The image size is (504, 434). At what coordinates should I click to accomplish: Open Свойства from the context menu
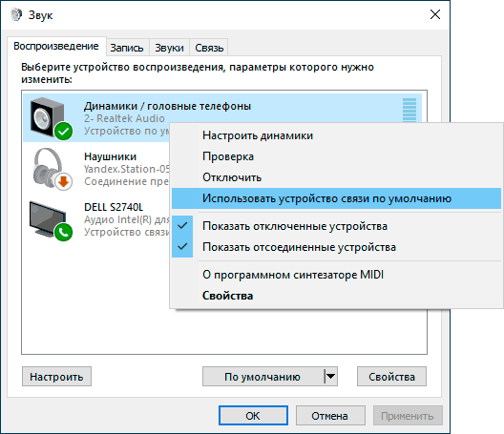click(336, 296)
